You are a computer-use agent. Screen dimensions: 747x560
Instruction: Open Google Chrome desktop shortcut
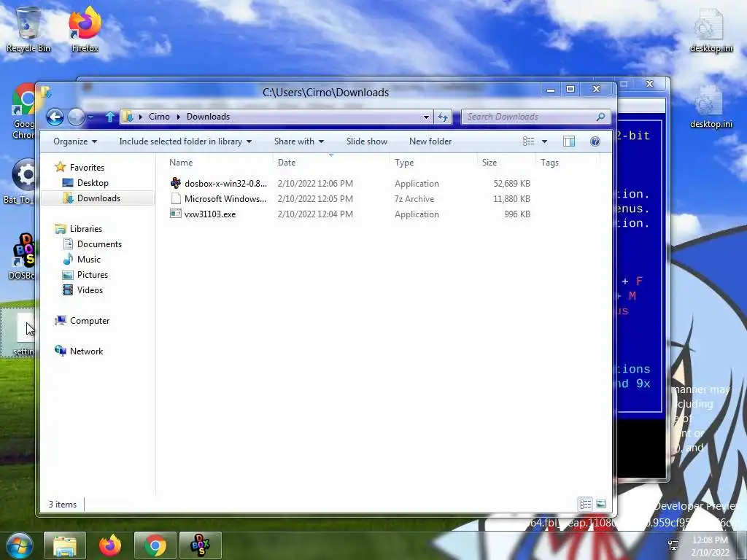[23, 111]
